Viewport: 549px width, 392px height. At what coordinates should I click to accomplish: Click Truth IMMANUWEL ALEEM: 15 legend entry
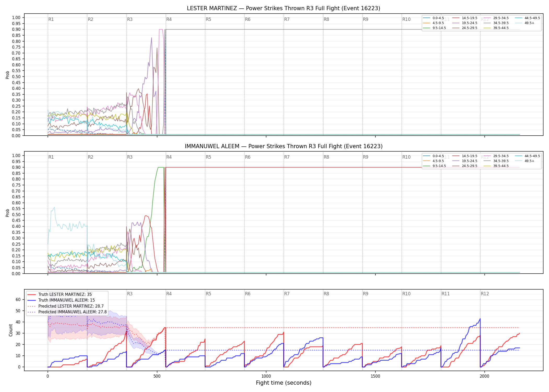[x=61, y=300]
